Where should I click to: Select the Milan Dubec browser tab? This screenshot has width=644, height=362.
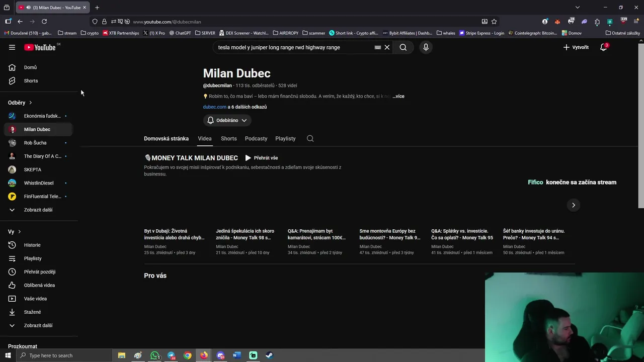click(x=52, y=8)
